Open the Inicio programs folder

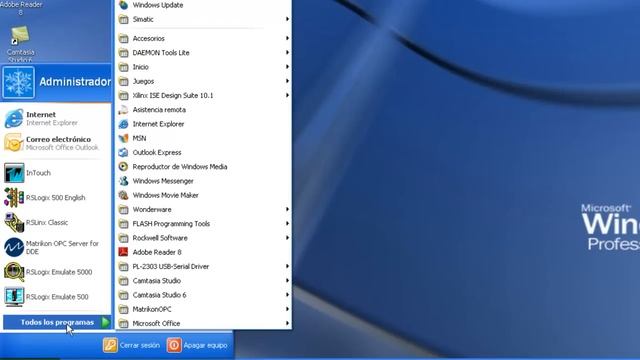pyautogui.click(x=203, y=67)
